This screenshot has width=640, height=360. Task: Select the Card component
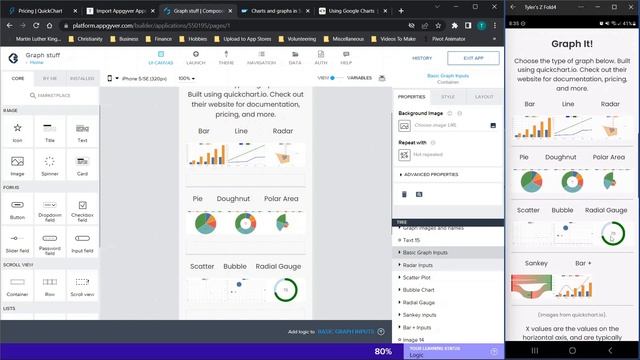(82, 166)
